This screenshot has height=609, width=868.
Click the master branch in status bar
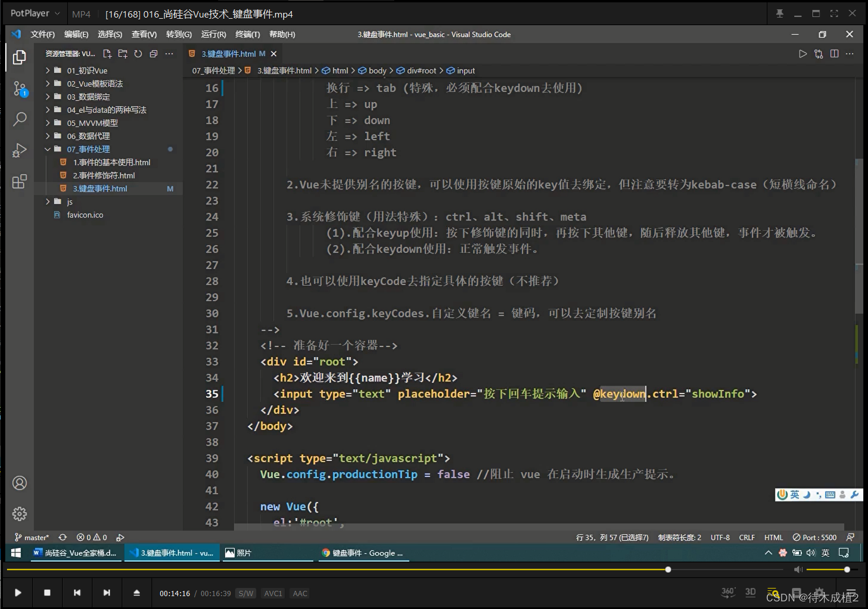coord(32,537)
